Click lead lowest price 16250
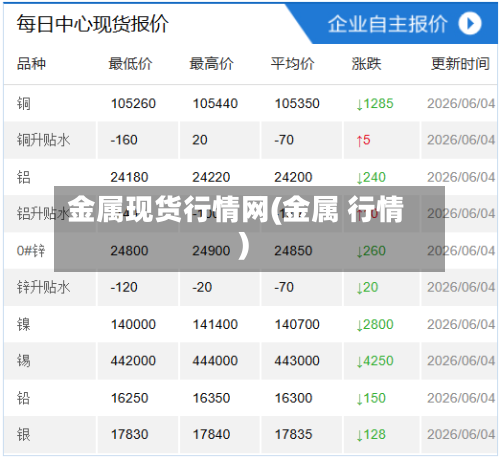 coord(129,398)
